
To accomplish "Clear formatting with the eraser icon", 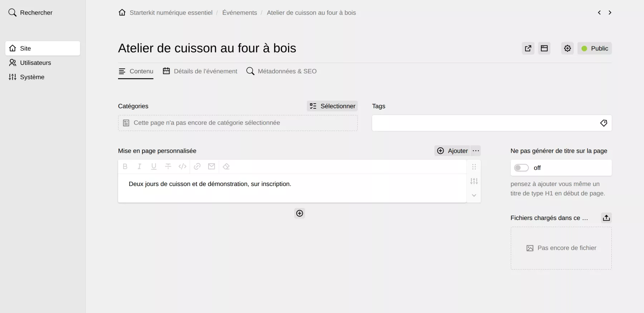I will pos(226,166).
